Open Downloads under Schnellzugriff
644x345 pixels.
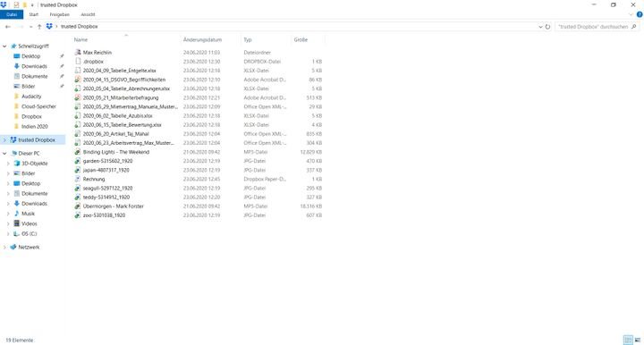[34, 66]
